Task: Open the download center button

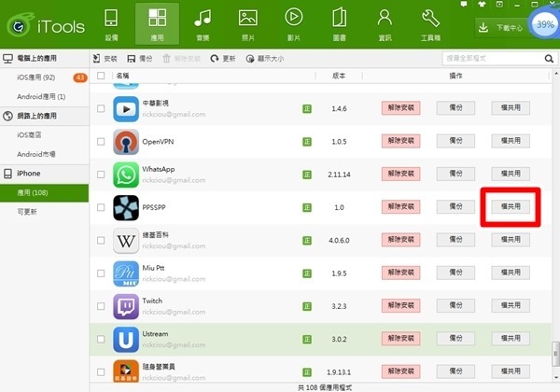Action: click(501, 27)
